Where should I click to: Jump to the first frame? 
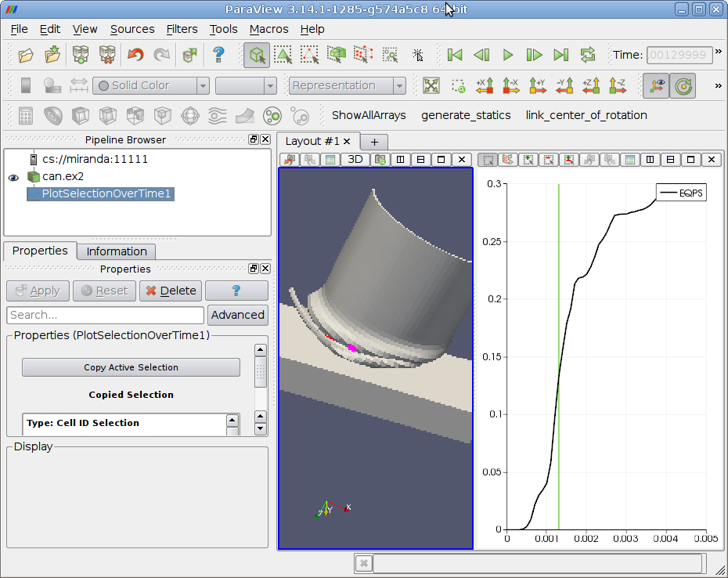[455, 55]
